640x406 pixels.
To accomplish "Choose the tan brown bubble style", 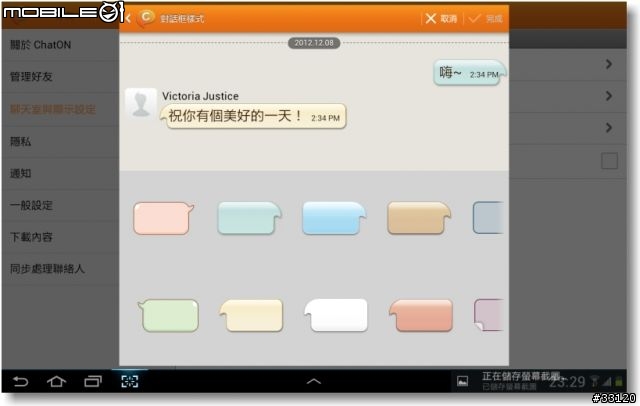I will tap(419, 218).
